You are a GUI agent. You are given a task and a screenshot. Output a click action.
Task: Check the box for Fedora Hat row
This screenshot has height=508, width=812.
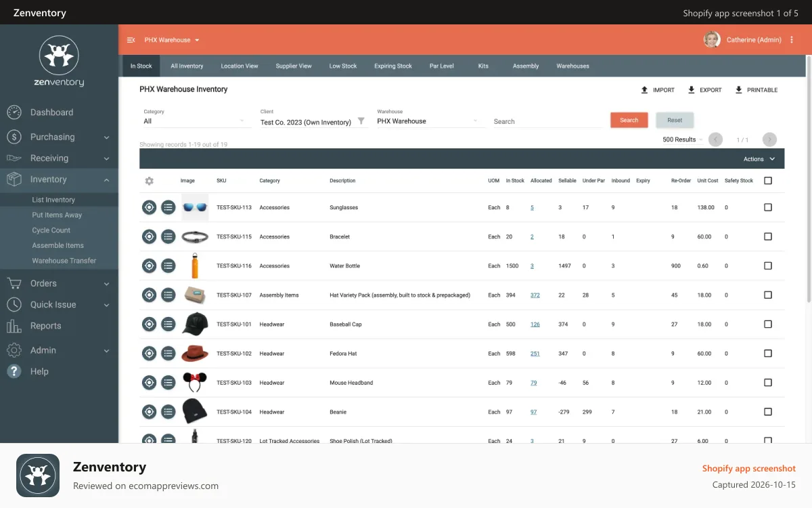point(767,353)
